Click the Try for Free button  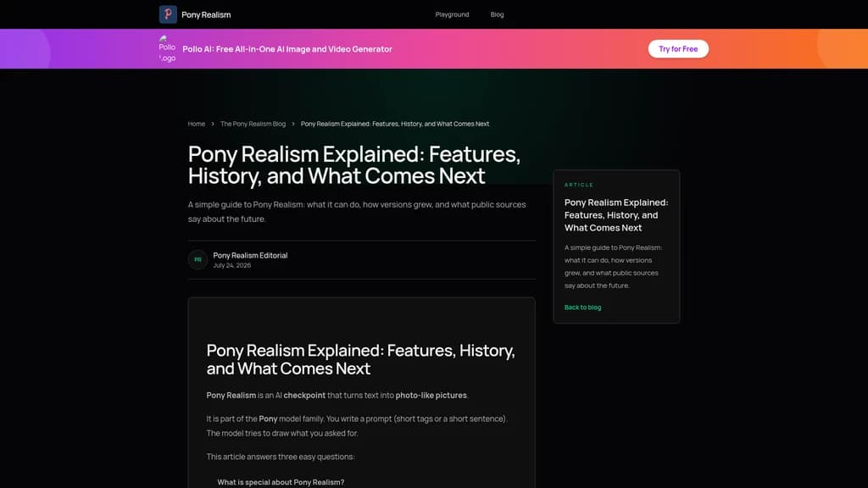pyautogui.click(x=678, y=48)
